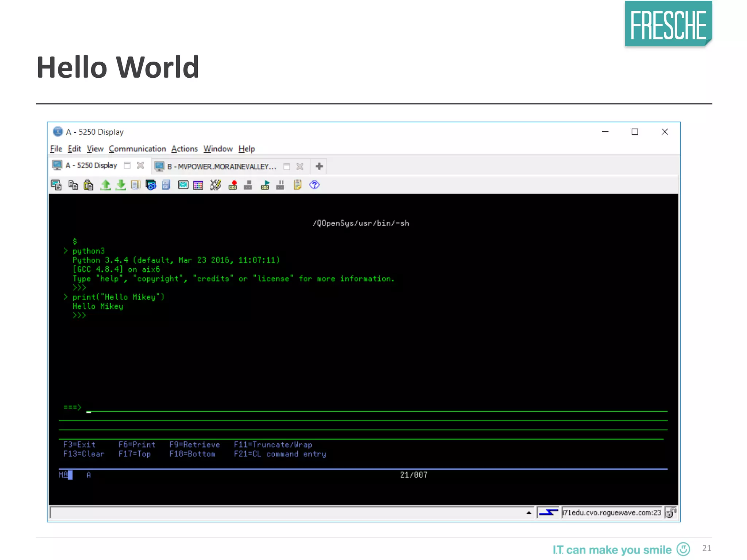Click the yellow notepad toolbar icon
This screenshot has width=747, height=560.
[x=298, y=185]
